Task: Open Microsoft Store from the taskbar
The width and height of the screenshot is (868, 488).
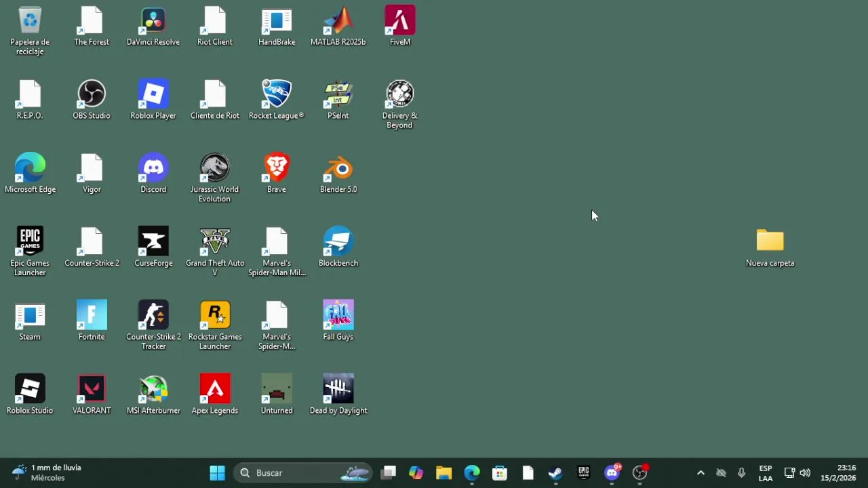Action: point(500,472)
